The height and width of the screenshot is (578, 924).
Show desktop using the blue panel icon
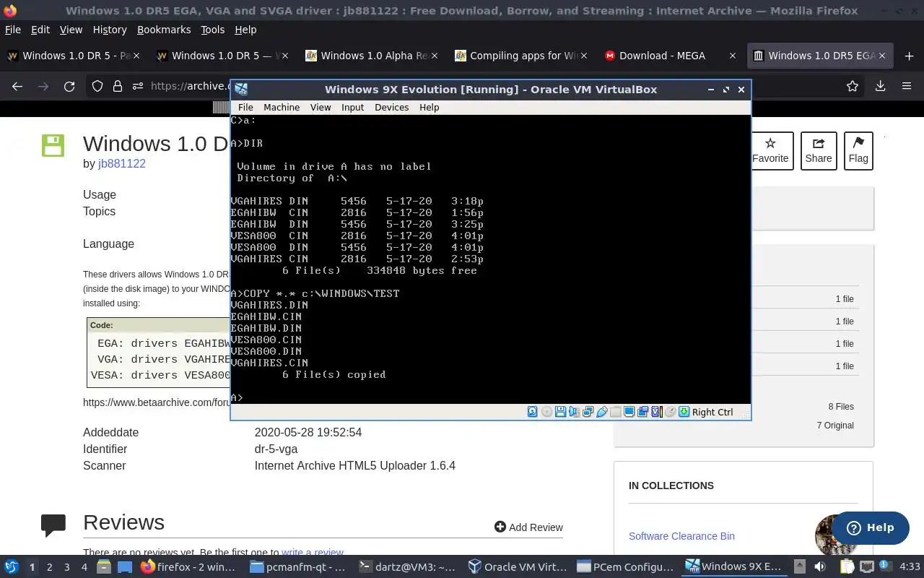(x=125, y=567)
